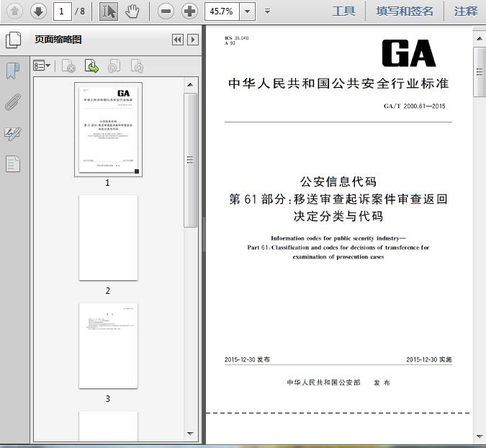This screenshot has width=486, height=448.
Task: Open the toolbar overflow options arrow
Action: 268,12
